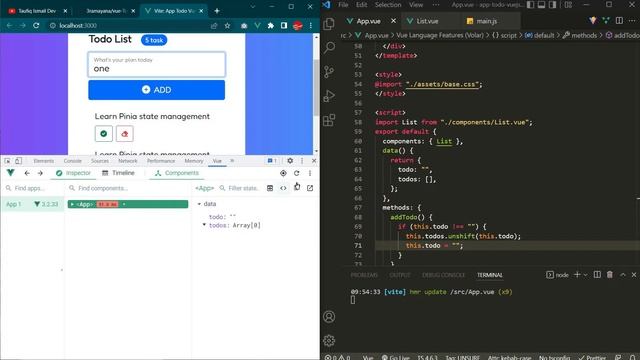The width and height of the screenshot is (640, 360).
Task: Focus the What's your plan today input
Action: click(156, 64)
